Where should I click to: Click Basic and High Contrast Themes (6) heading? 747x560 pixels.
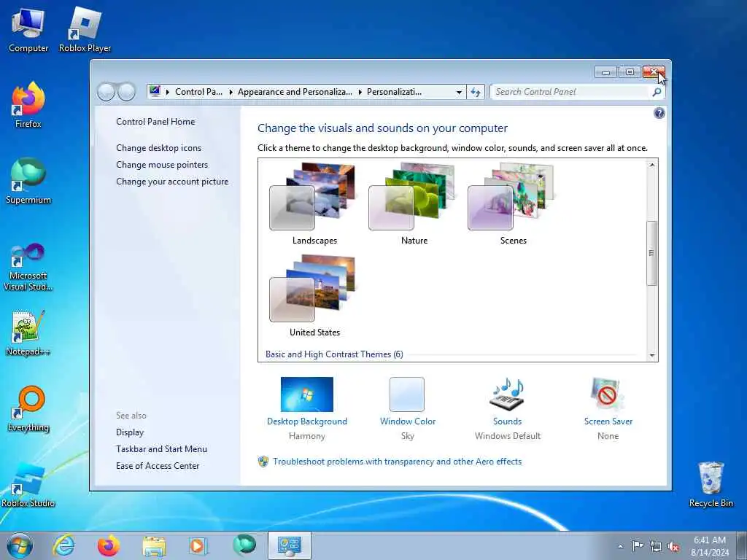point(334,354)
